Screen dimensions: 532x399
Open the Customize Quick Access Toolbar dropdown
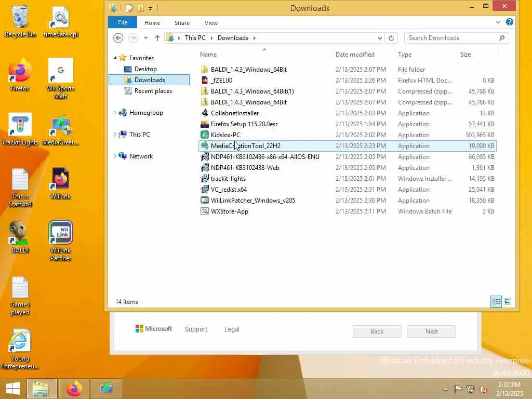tap(150, 8)
